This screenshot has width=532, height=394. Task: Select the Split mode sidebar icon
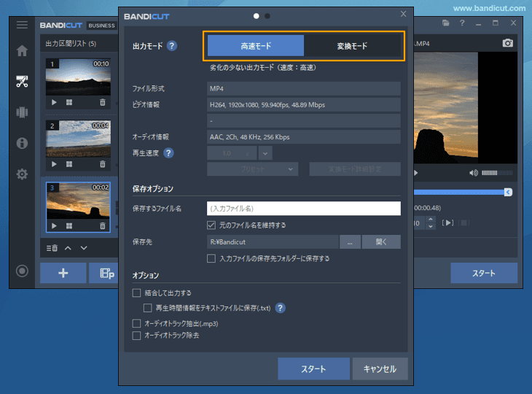22,112
